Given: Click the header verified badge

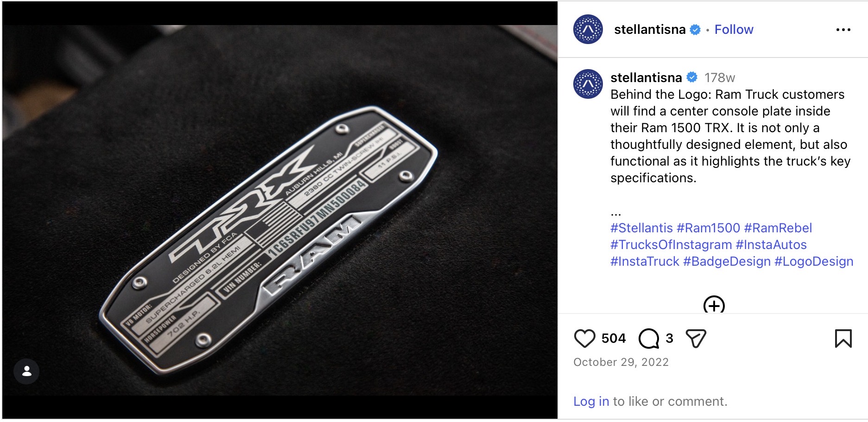Looking at the screenshot, I should coord(695,30).
